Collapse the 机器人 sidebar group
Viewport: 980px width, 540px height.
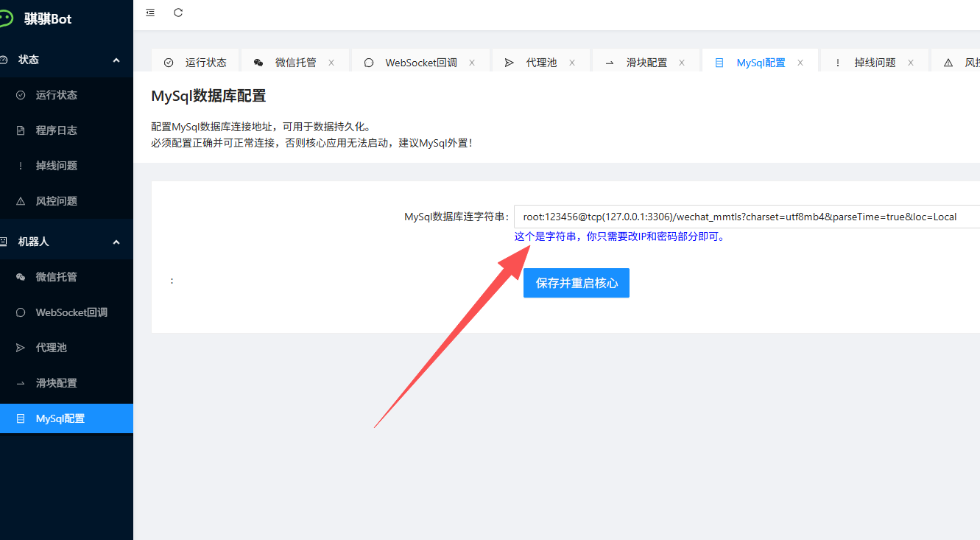pos(116,242)
